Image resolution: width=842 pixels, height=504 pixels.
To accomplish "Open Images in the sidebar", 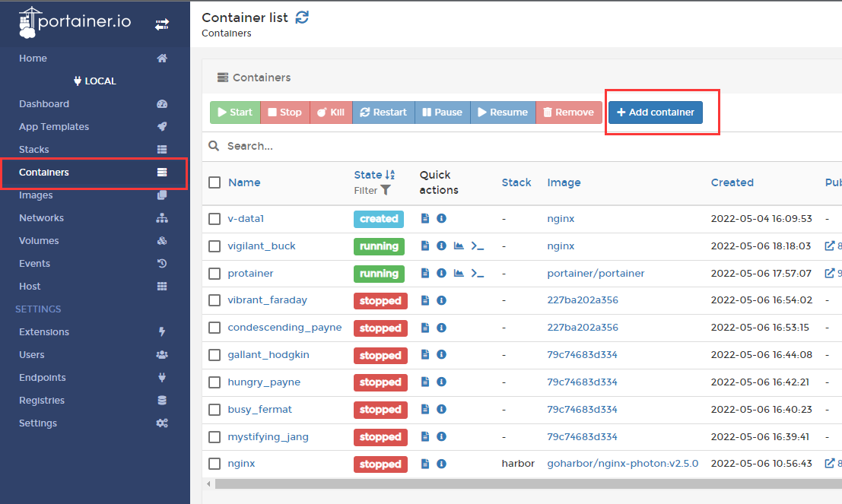I will pyautogui.click(x=94, y=195).
